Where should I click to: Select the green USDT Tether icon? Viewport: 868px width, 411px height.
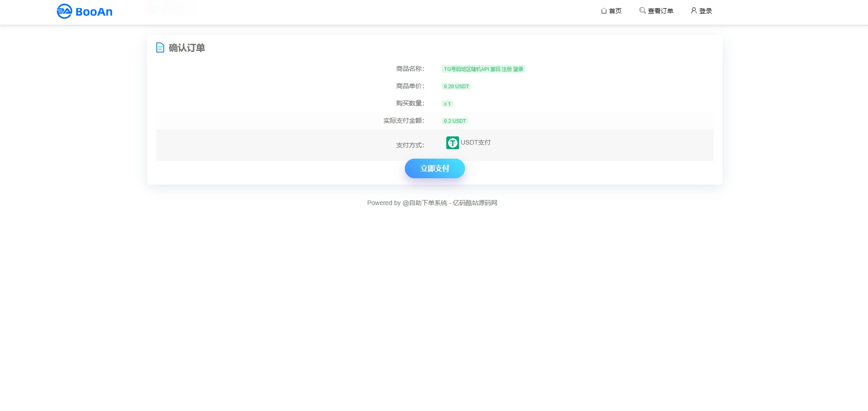click(x=452, y=143)
